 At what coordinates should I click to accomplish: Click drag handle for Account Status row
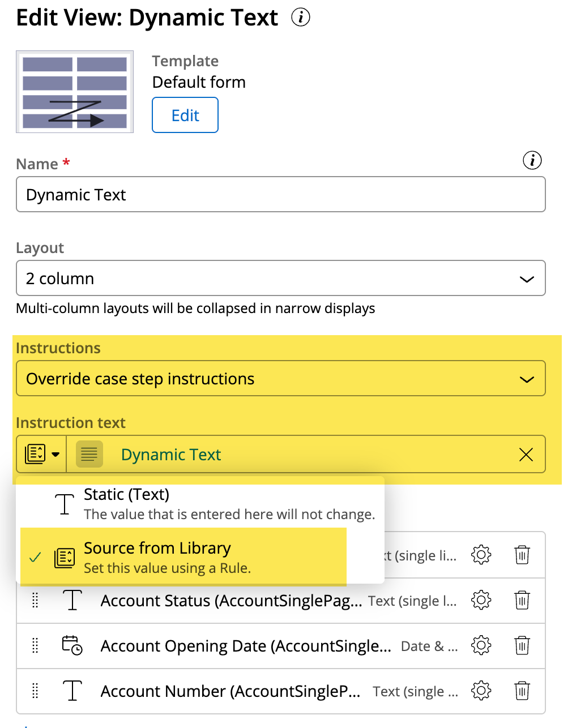click(35, 600)
